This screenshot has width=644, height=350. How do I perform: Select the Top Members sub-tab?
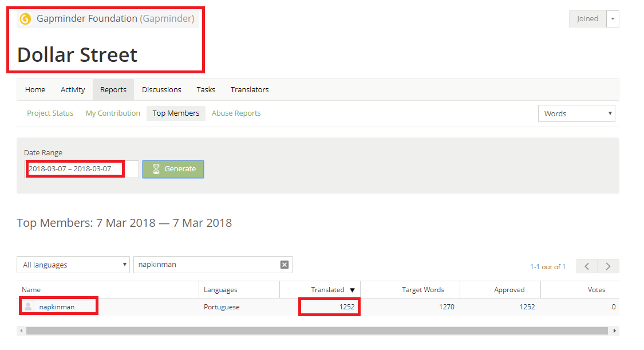[x=176, y=113]
